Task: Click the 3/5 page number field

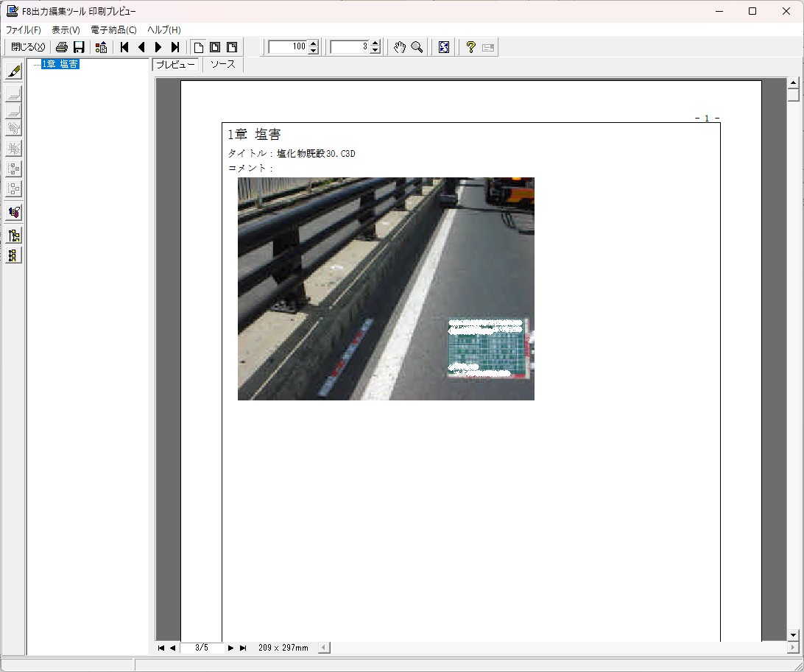Action: point(201,648)
